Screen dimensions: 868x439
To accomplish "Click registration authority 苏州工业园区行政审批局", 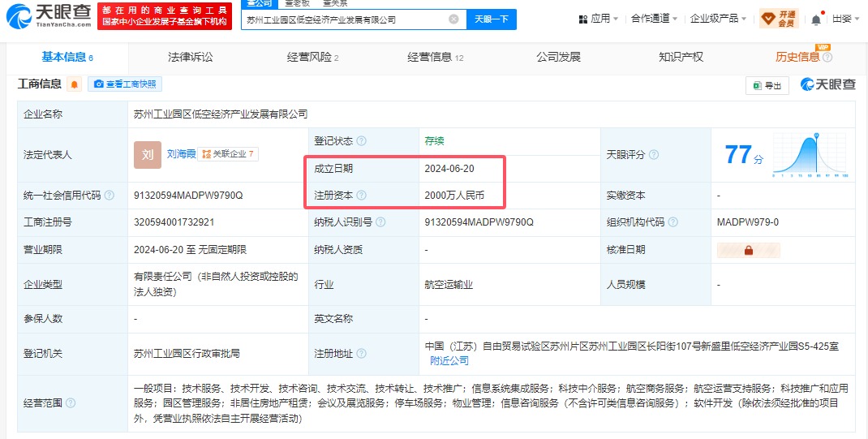I will coord(187,354).
